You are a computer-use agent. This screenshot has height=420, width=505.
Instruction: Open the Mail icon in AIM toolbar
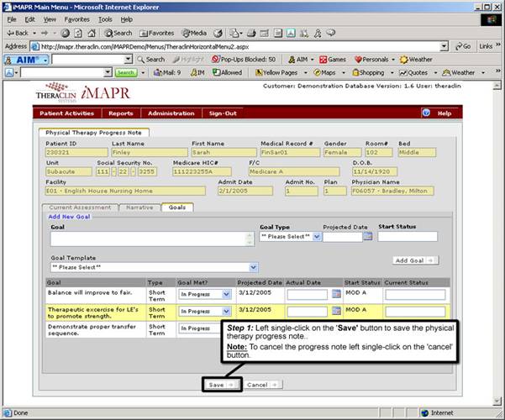click(157, 72)
